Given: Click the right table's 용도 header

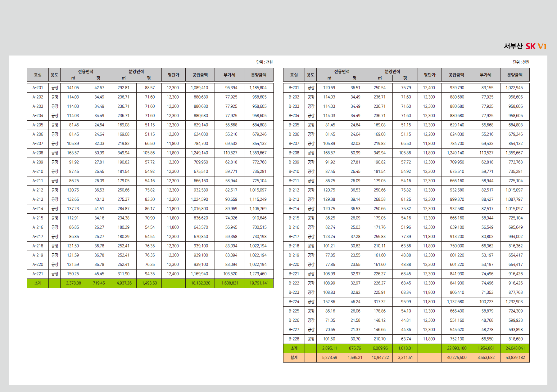Looking at the screenshot, I should coord(311,75).
